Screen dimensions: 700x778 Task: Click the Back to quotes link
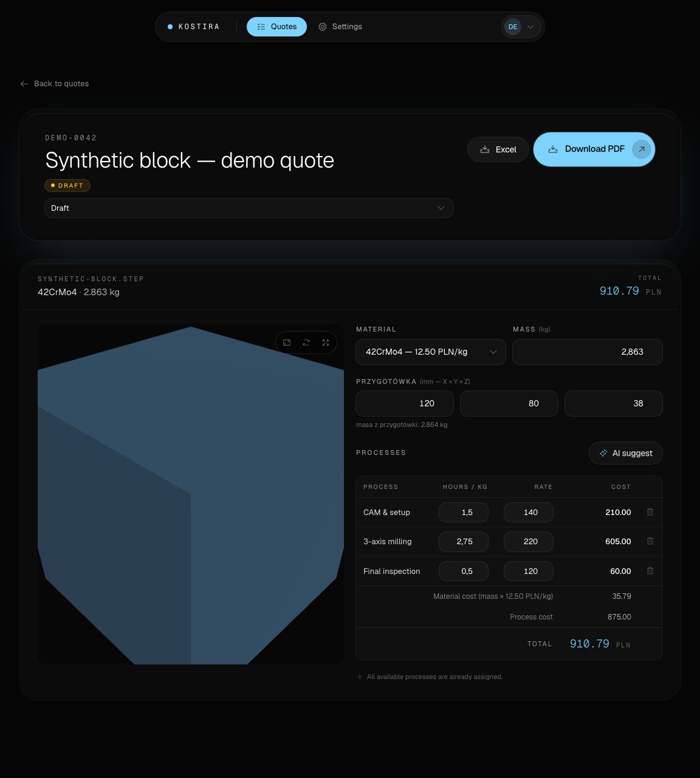tap(55, 84)
